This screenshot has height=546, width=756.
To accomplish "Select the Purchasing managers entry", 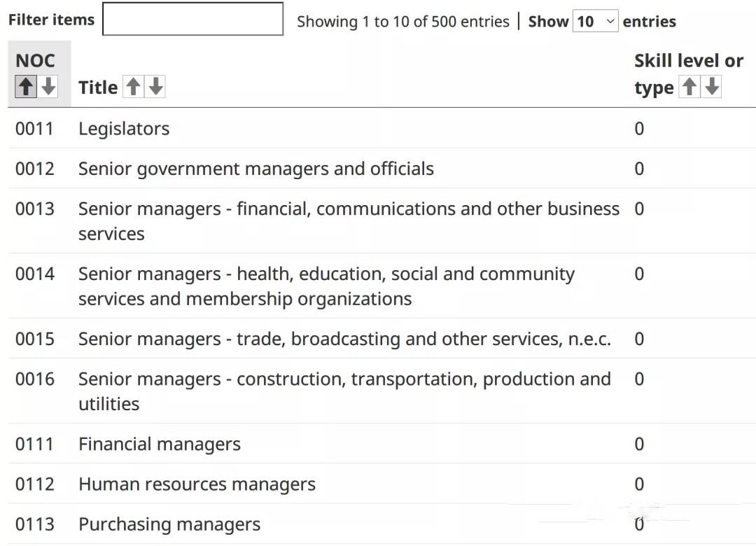I will (x=382, y=524).
